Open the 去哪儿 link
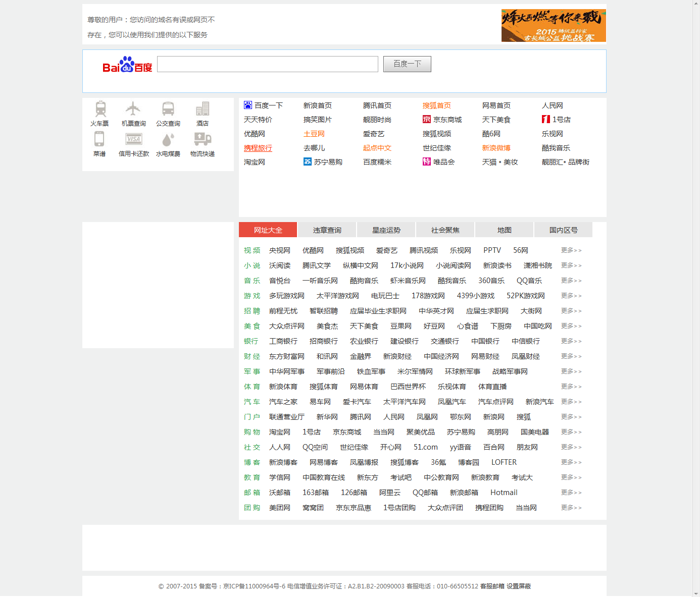Screen dimensions: 700x597 click(x=314, y=148)
